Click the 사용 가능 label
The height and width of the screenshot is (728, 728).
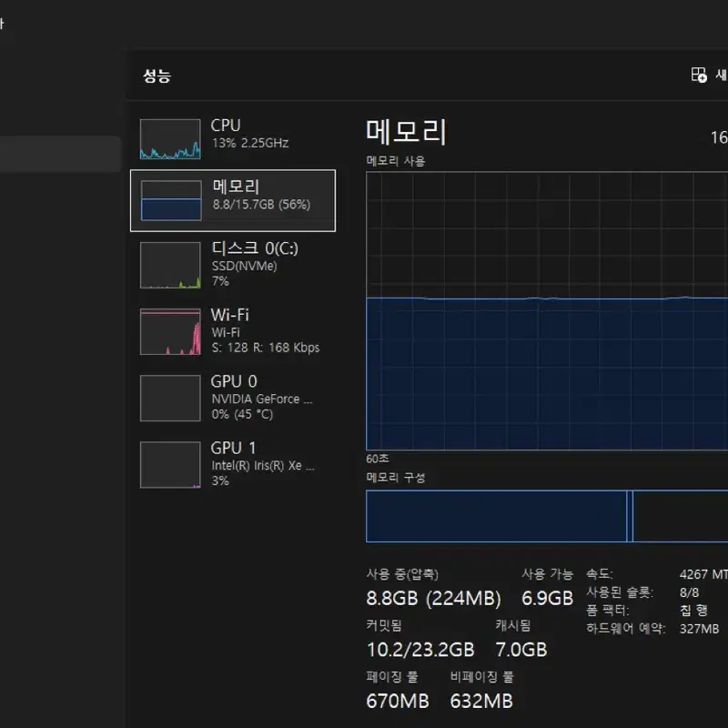tap(548, 574)
